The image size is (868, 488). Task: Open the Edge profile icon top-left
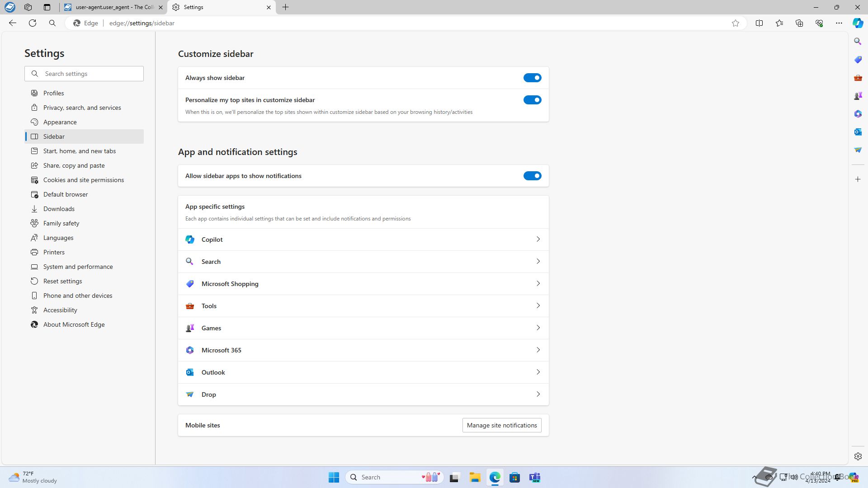[9, 7]
